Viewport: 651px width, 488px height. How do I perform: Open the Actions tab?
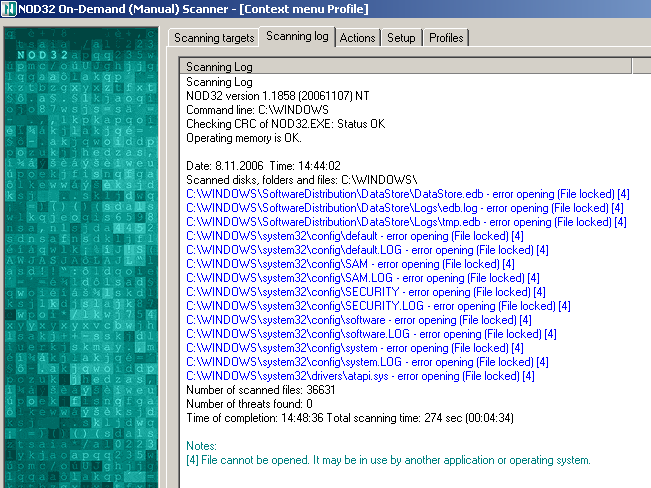357,38
